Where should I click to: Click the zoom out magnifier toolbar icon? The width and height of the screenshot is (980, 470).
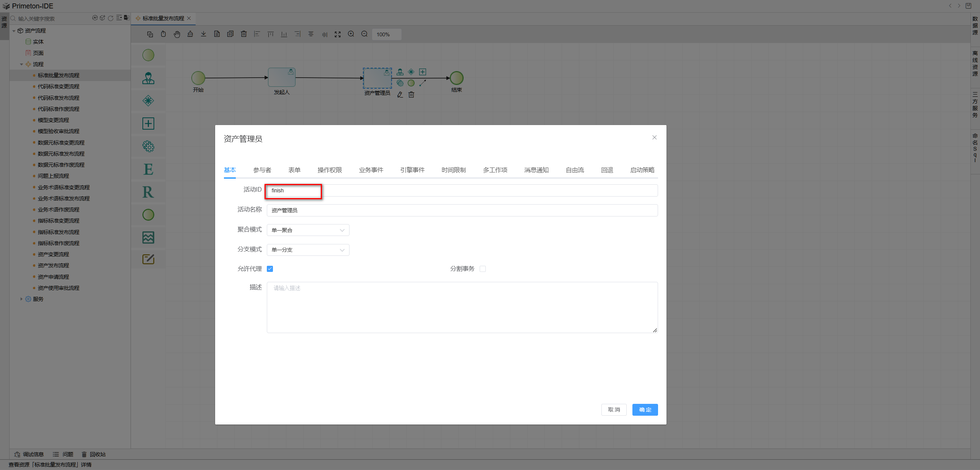point(364,34)
